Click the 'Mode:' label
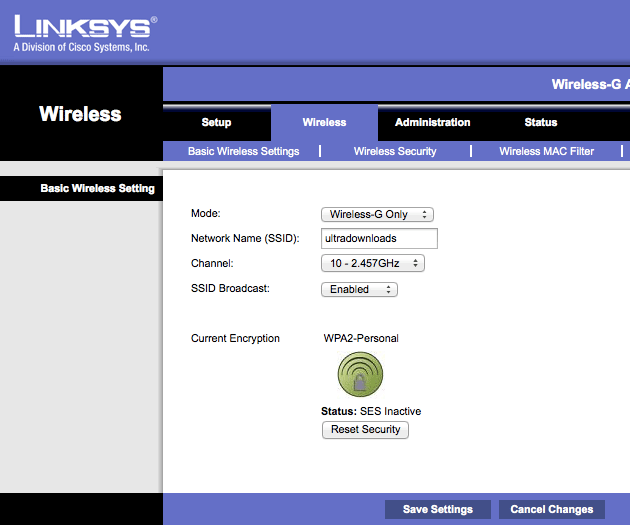This screenshot has width=630, height=525. click(x=206, y=213)
